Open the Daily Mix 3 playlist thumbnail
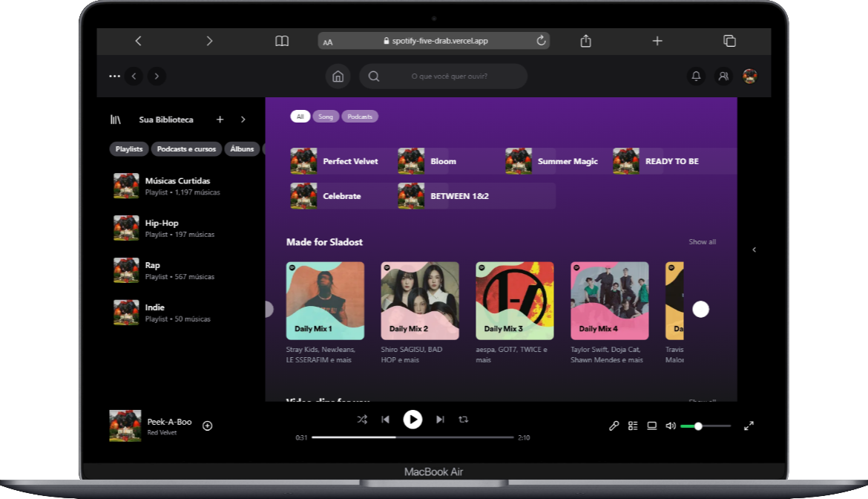868x499 pixels. coord(515,300)
